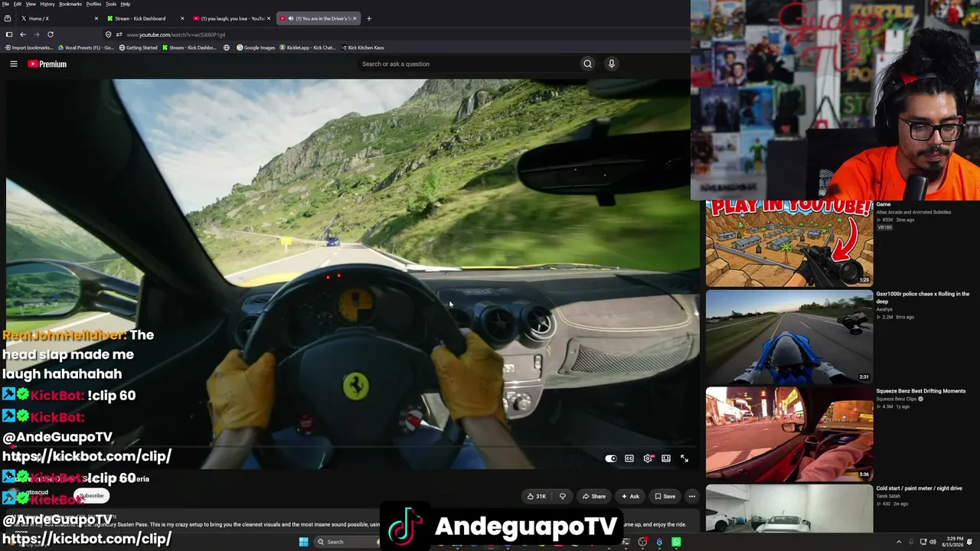The height and width of the screenshot is (551, 980).
Task: Open the Getting Started bookmark
Action: [x=138, y=47]
